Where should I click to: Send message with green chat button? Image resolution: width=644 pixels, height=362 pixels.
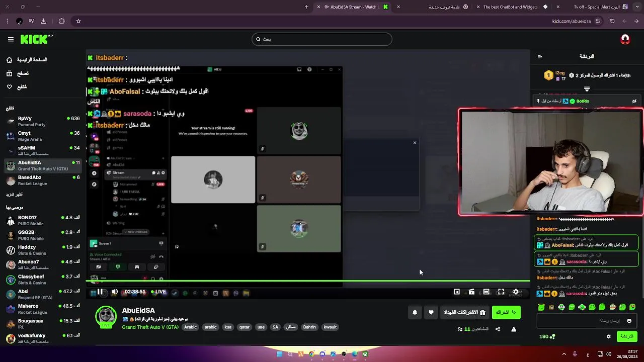pyautogui.click(x=627, y=336)
